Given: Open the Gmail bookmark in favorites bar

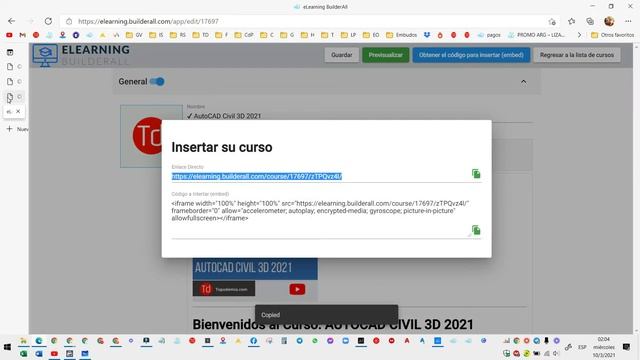Looking at the screenshot, I should coord(22,35).
